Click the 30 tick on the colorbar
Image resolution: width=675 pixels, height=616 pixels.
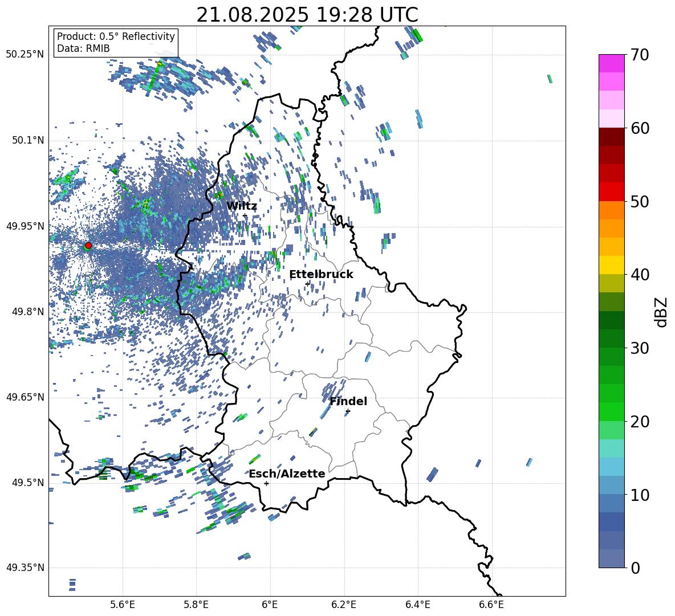click(640, 348)
